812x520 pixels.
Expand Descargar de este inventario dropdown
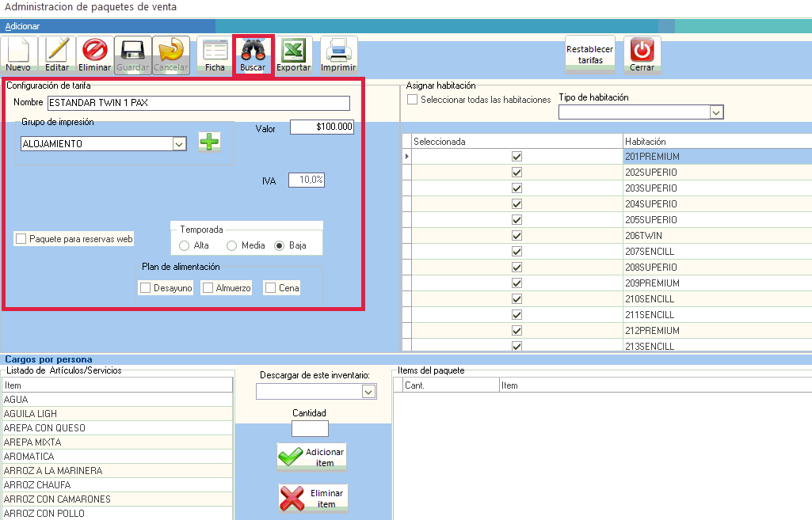pyautogui.click(x=368, y=392)
